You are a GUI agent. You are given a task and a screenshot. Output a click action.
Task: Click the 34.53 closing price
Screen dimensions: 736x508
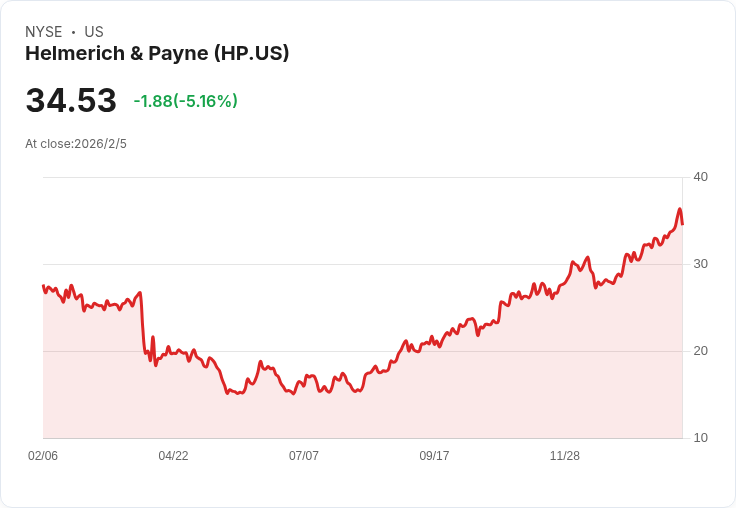tap(71, 101)
